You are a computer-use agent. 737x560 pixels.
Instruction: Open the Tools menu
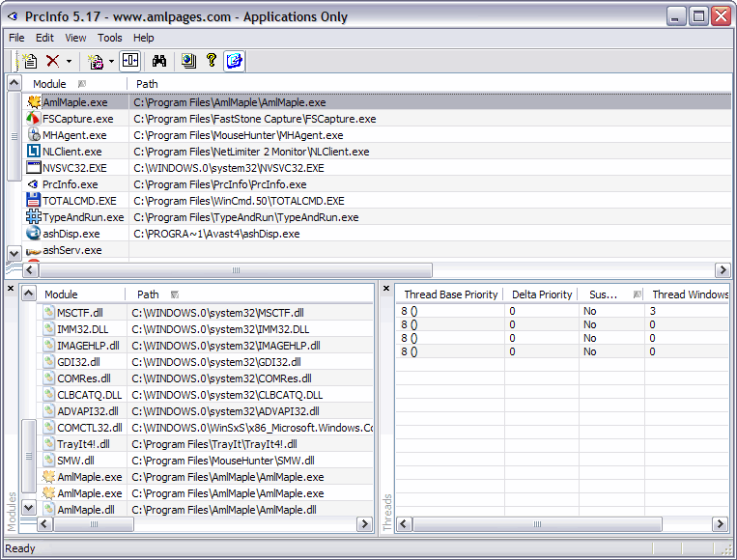tap(109, 38)
